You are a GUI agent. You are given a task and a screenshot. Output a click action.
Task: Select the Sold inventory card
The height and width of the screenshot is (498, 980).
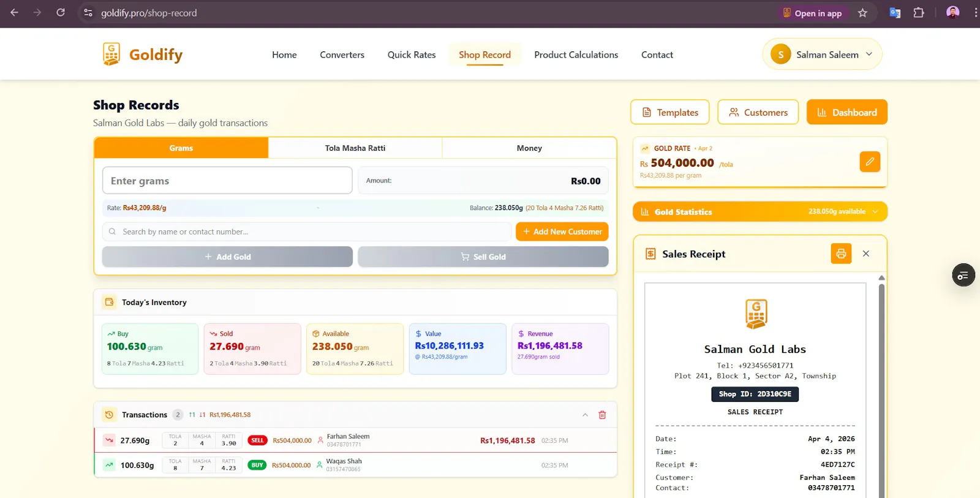point(252,349)
